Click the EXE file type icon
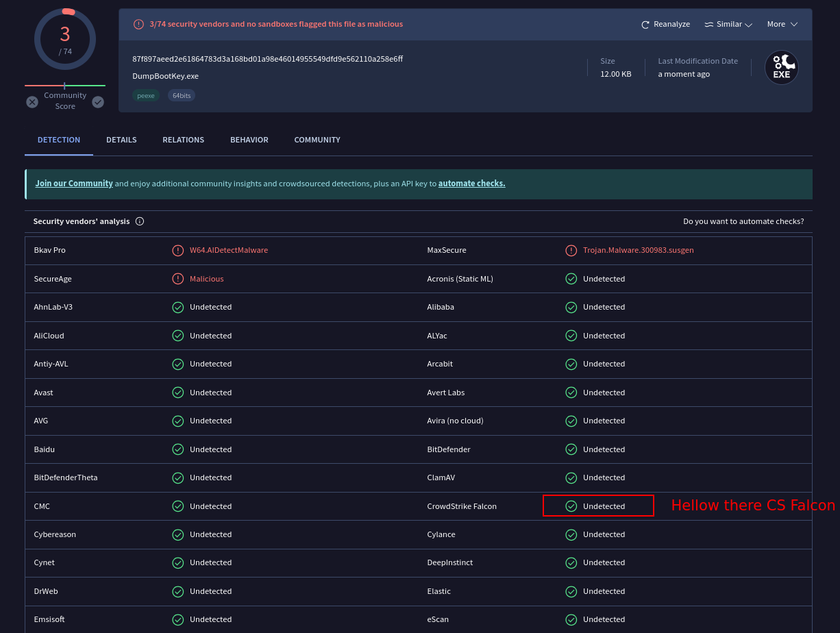The width and height of the screenshot is (840, 633). pos(781,68)
